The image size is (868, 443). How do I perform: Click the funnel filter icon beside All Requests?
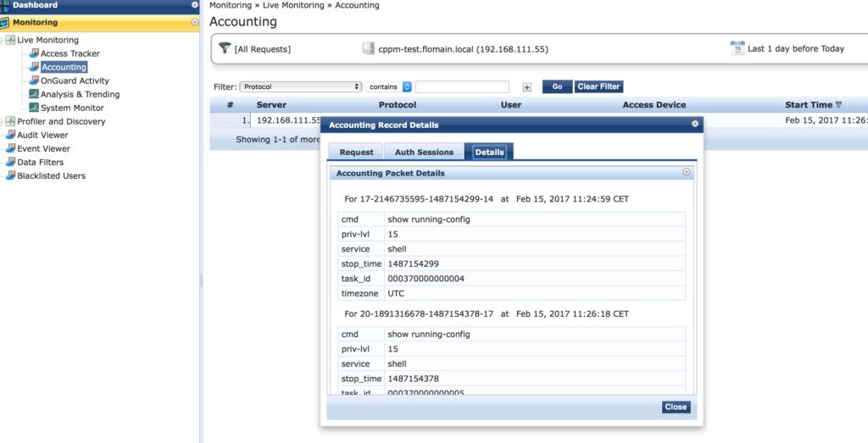click(x=224, y=48)
